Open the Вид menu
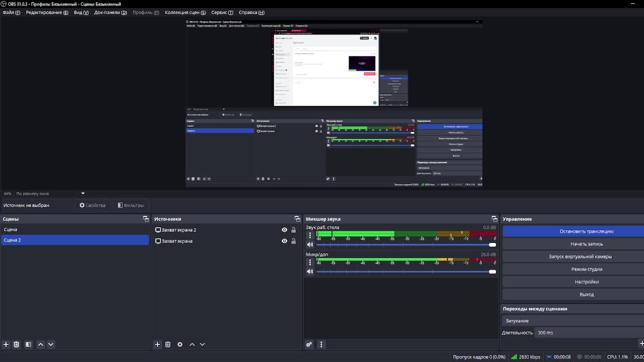Screen dimensions: 644x362 point(81,12)
